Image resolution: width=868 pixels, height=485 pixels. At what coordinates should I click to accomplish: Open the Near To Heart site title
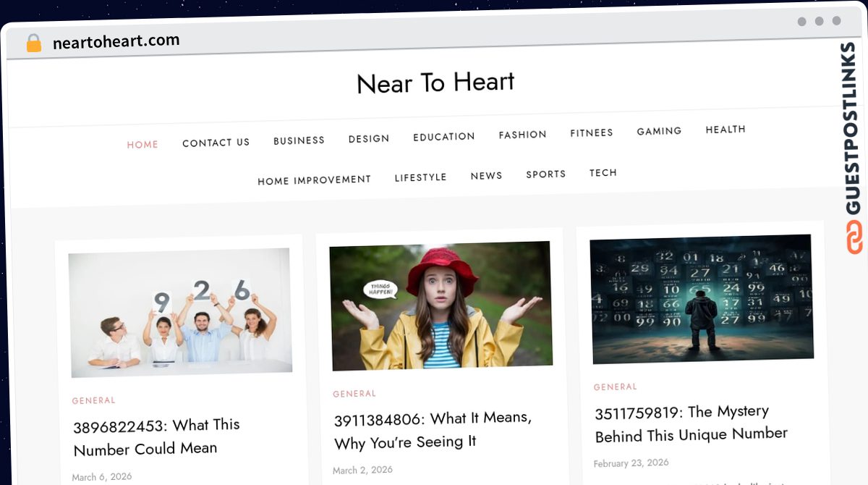click(435, 83)
